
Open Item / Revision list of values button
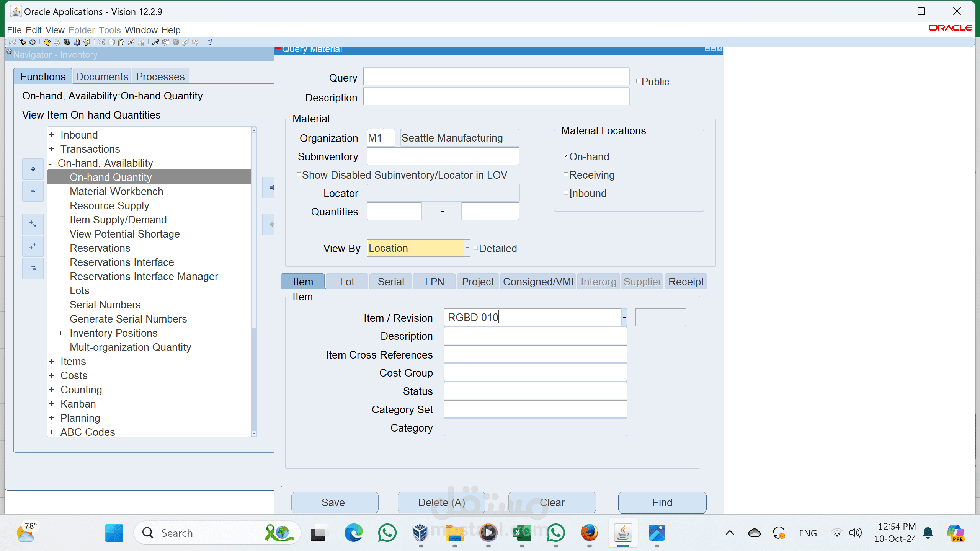point(624,317)
